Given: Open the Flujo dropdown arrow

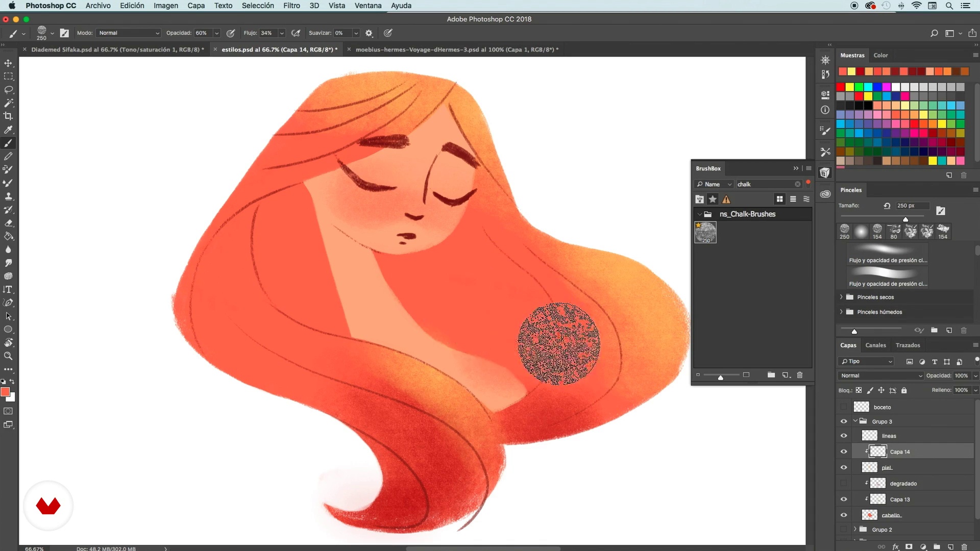Looking at the screenshot, I should (x=281, y=33).
